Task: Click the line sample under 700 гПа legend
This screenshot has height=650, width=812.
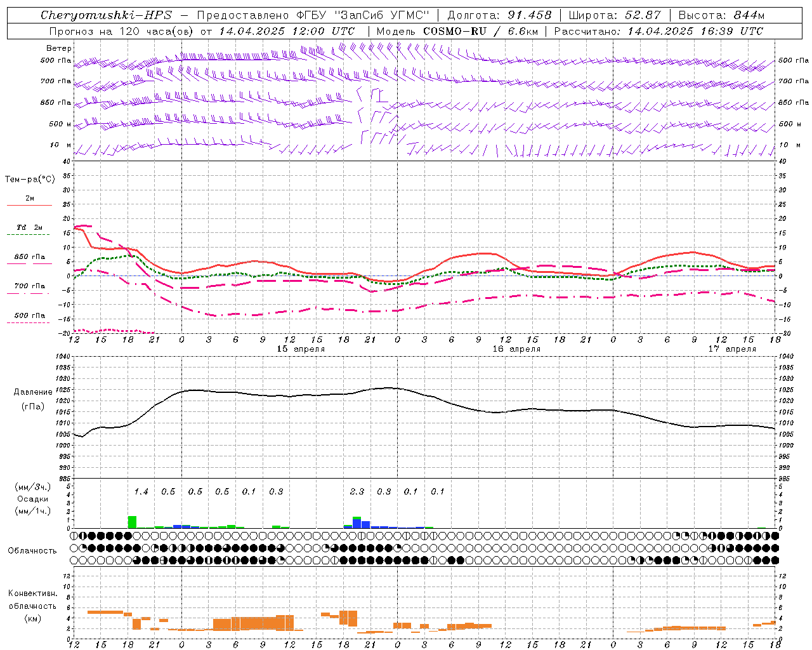Action: tap(29, 294)
